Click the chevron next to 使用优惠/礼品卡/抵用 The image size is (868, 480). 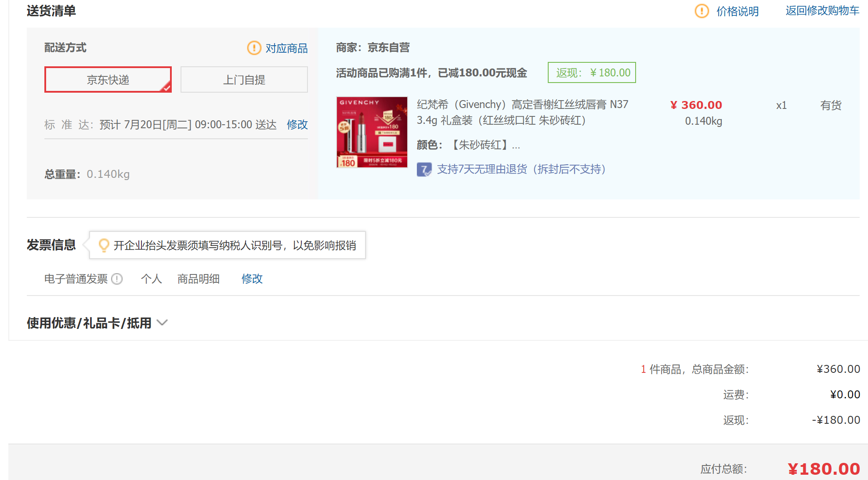163,323
